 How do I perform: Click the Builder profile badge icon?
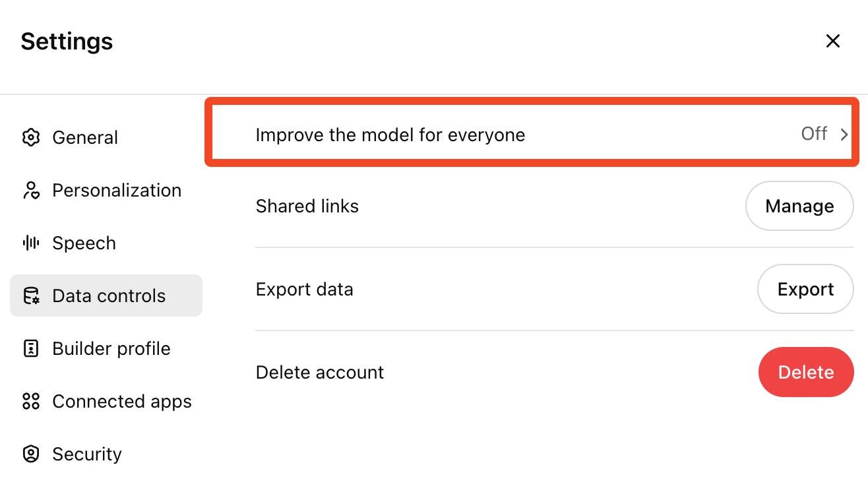tap(31, 348)
